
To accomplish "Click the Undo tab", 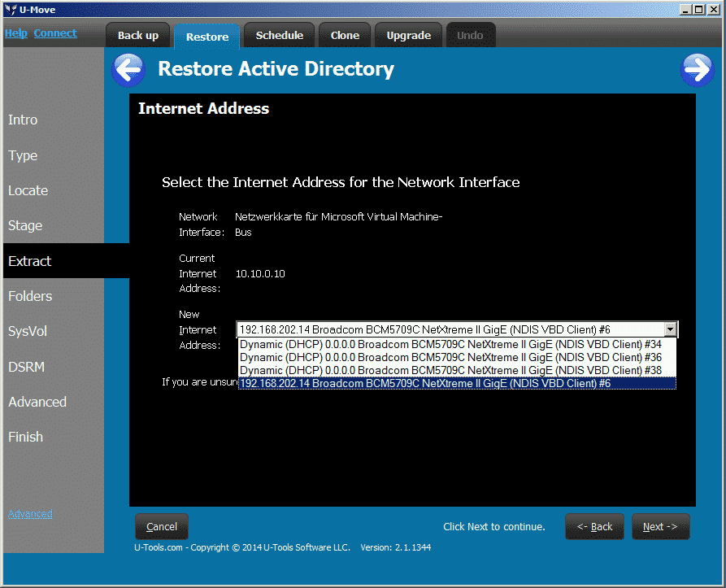I will [470, 35].
